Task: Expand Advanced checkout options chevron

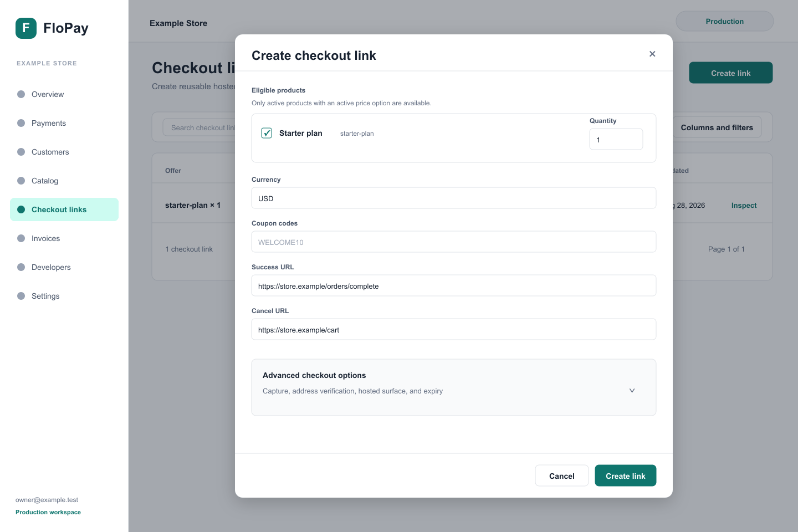Action: pyautogui.click(x=632, y=391)
